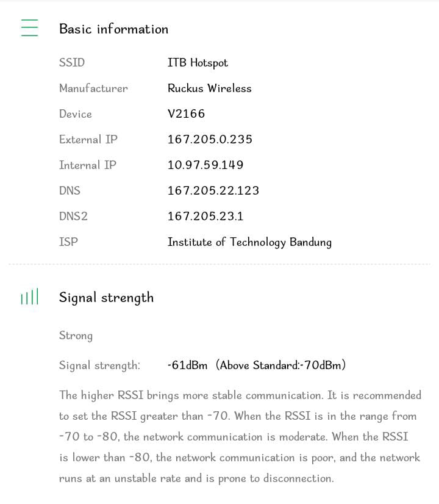Tap the ISP field label

click(x=68, y=242)
